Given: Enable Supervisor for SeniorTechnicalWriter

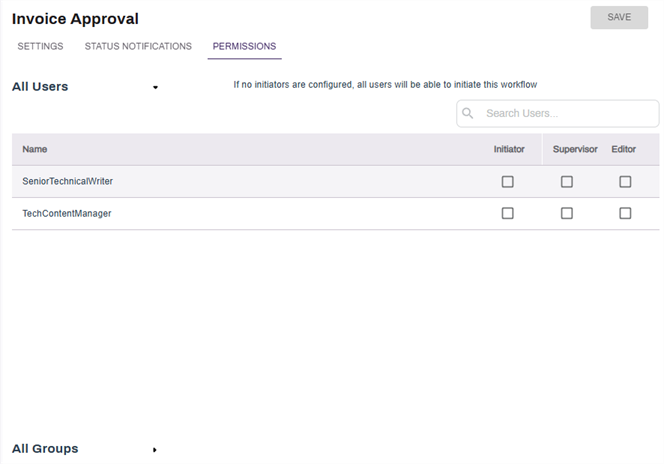Looking at the screenshot, I should click(567, 182).
